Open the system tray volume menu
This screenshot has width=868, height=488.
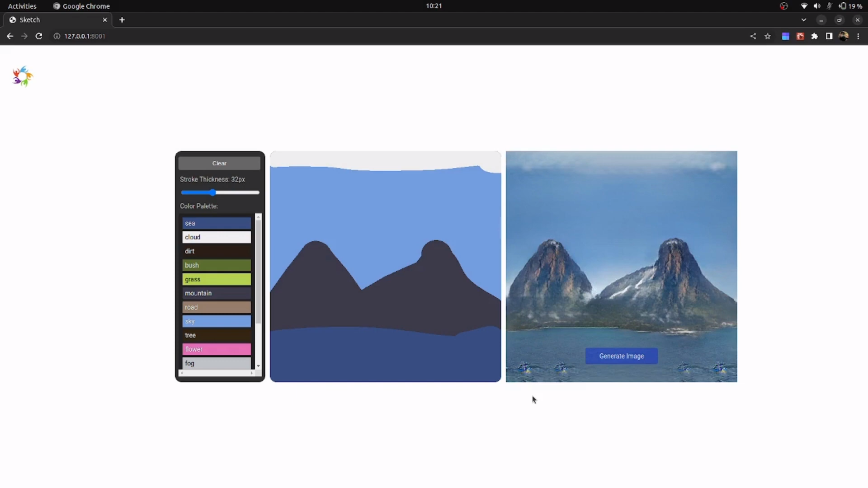tap(817, 6)
